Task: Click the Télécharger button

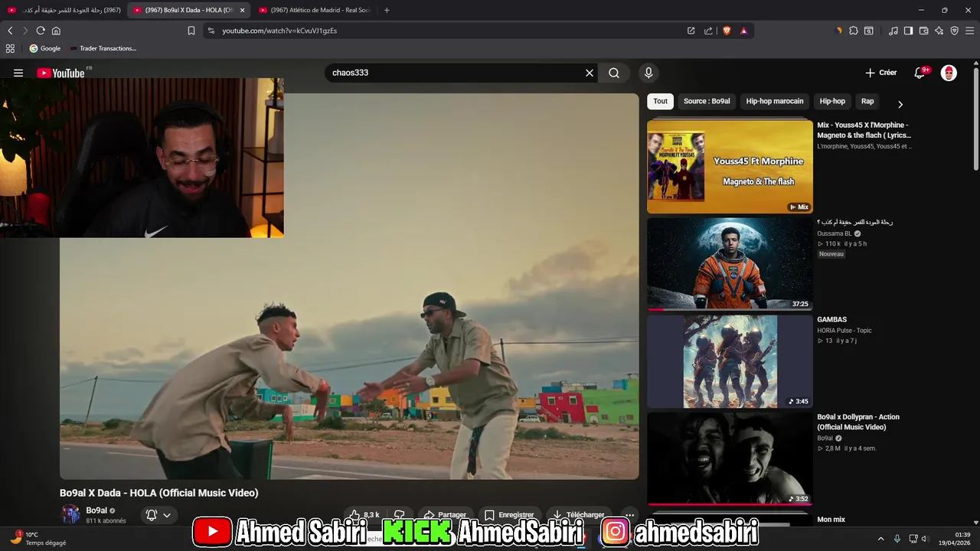Action: point(579,515)
